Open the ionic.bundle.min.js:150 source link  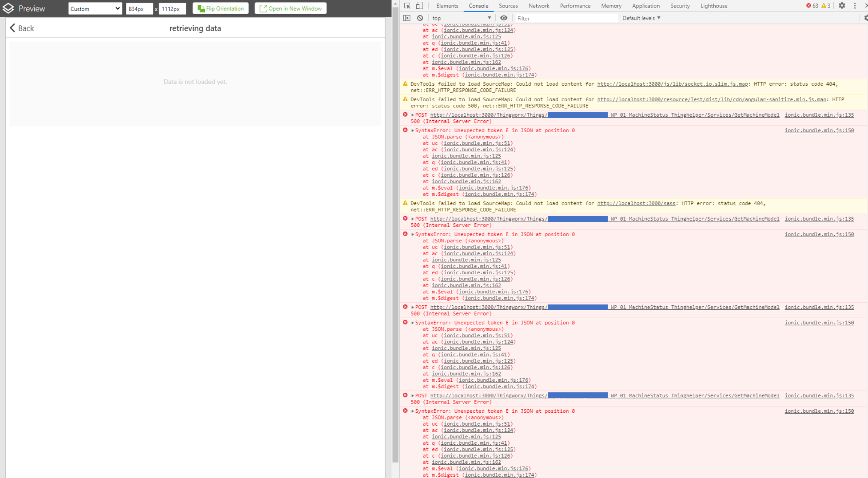[819, 130]
